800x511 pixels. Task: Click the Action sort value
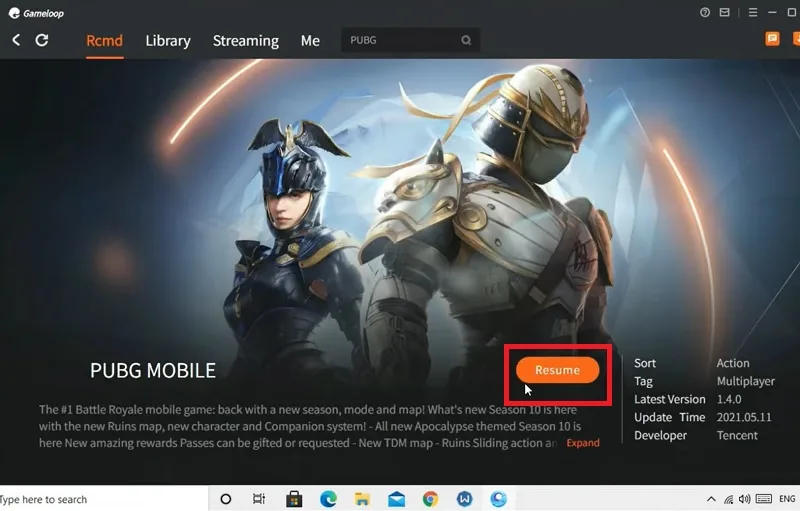coord(733,363)
